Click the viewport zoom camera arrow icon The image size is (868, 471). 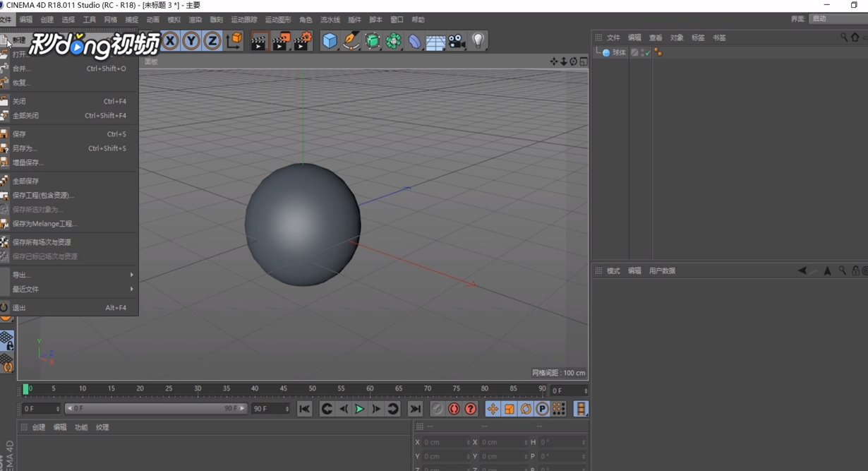564,61
